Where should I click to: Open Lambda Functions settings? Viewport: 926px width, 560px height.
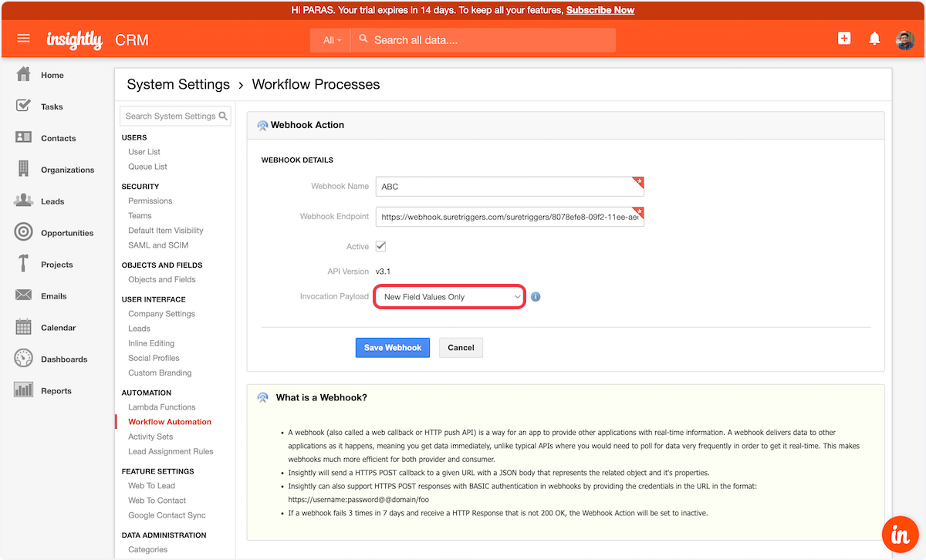click(x=162, y=407)
